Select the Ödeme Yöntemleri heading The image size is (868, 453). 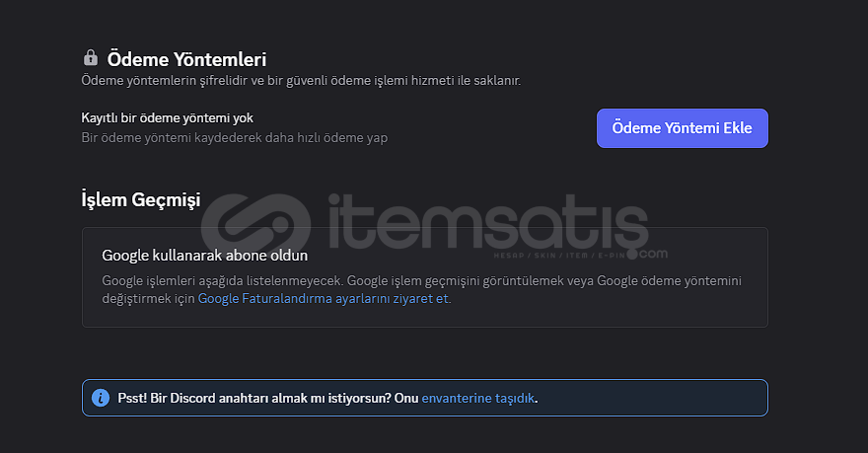point(186,59)
